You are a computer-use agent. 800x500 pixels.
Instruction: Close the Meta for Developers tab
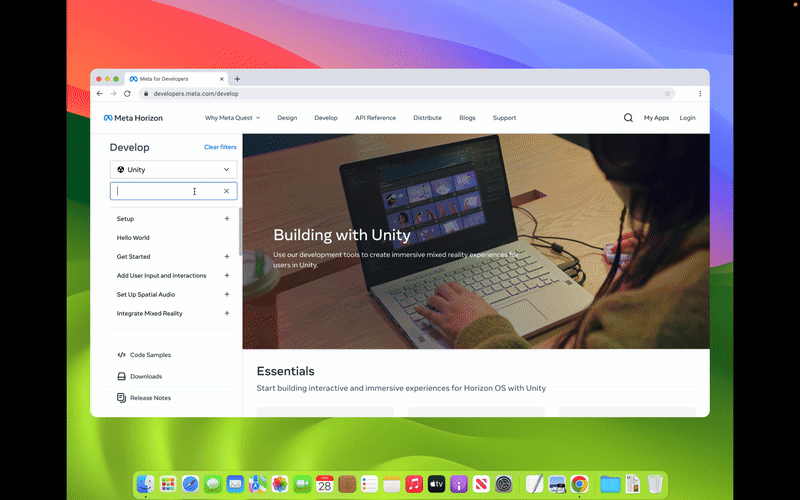click(221, 79)
